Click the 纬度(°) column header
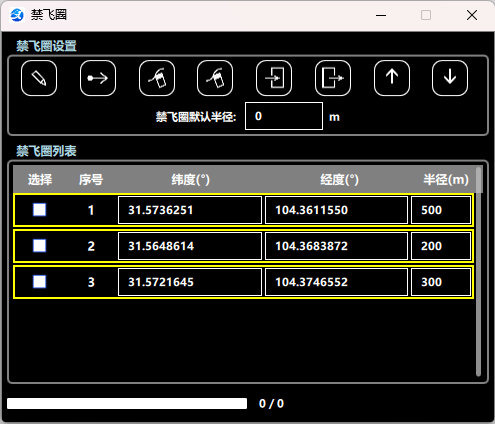The height and width of the screenshot is (424, 495). [x=190, y=180]
